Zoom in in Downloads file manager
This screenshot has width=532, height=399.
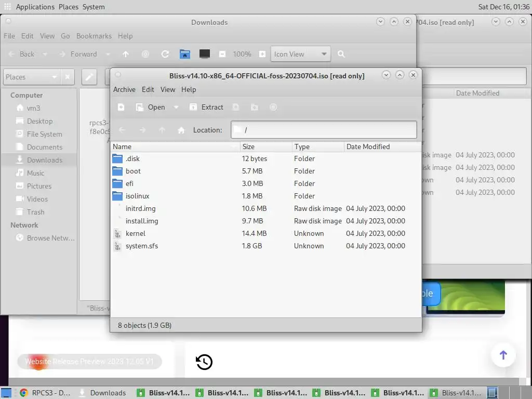click(x=262, y=54)
